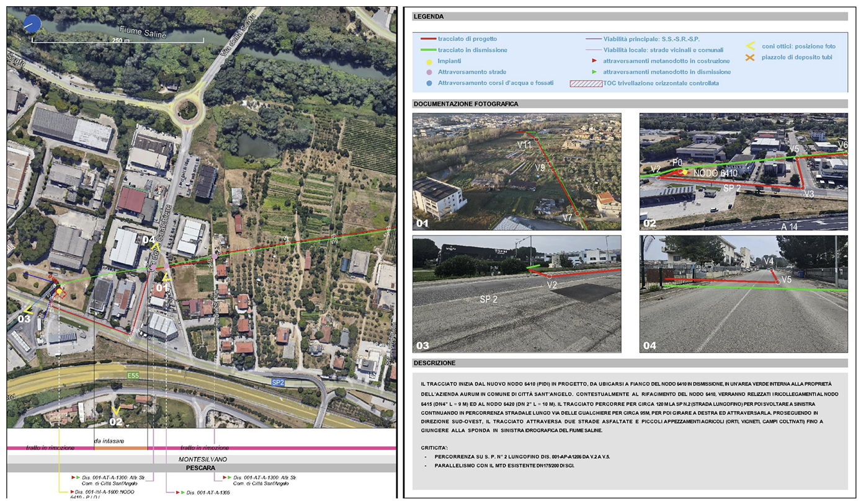Click the yellow coni ottici legend symbol
Viewport: 861px width, 504px height.
[750, 46]
